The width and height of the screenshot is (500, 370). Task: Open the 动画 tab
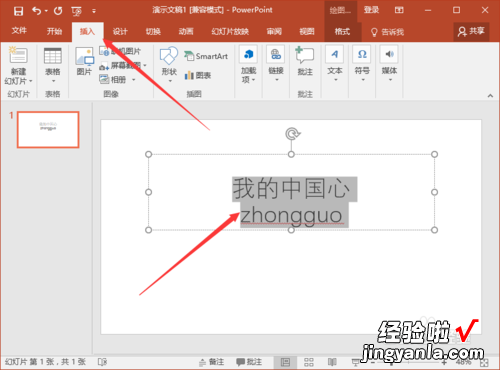[x=186, y=32]
